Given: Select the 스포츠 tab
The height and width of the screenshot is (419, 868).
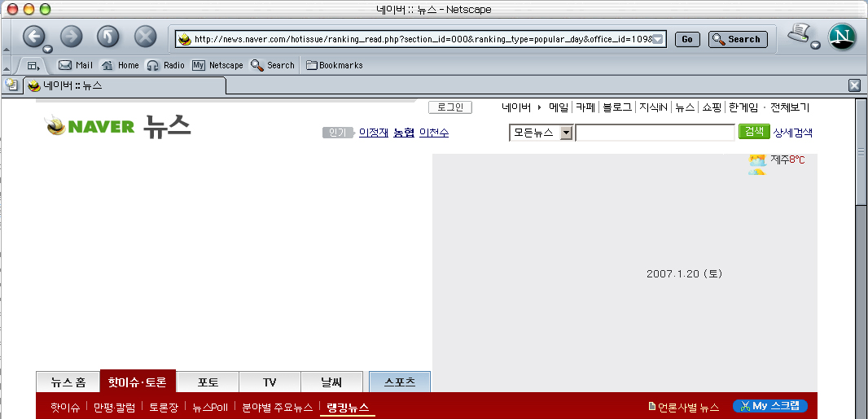Looking at the screenshot, I should pyautogui.click(x=399, y=382).
